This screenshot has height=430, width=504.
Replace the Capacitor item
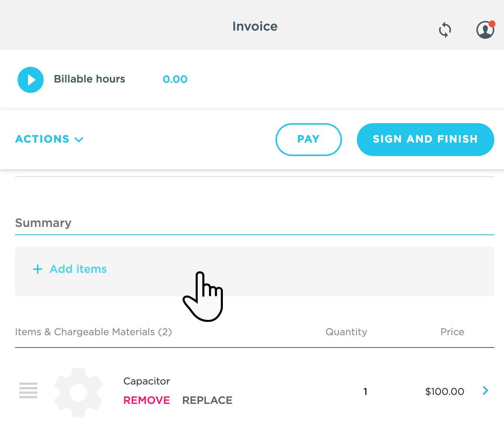(207, 400)
